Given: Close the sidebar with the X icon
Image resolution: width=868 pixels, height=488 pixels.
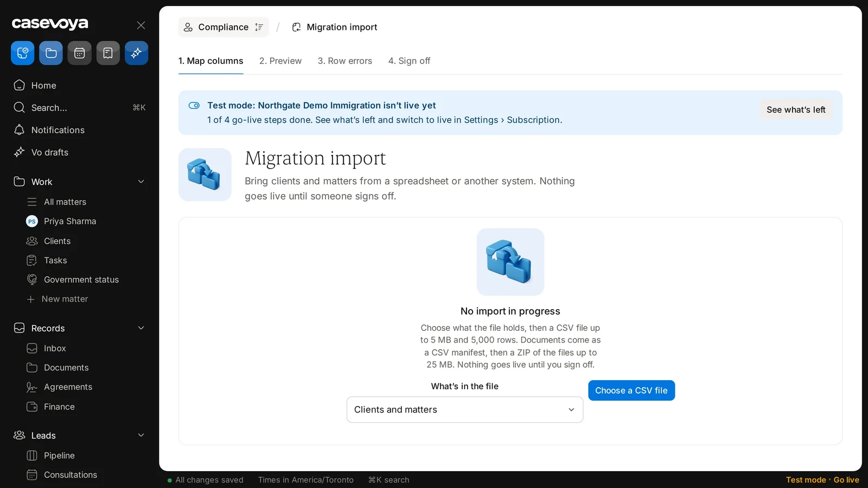Looking at the screenshot, I should pyautogui.click(x=141, y=25).
